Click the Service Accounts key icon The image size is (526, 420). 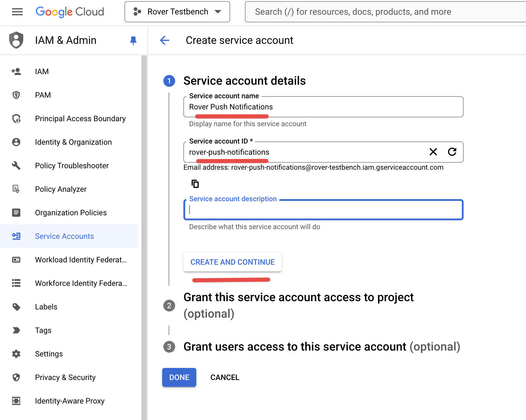click(x=16, y=236)
